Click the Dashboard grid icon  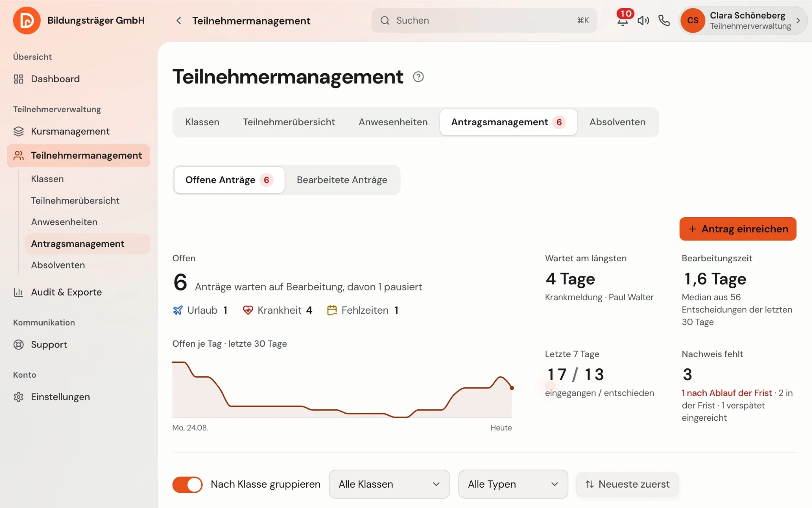18,79
